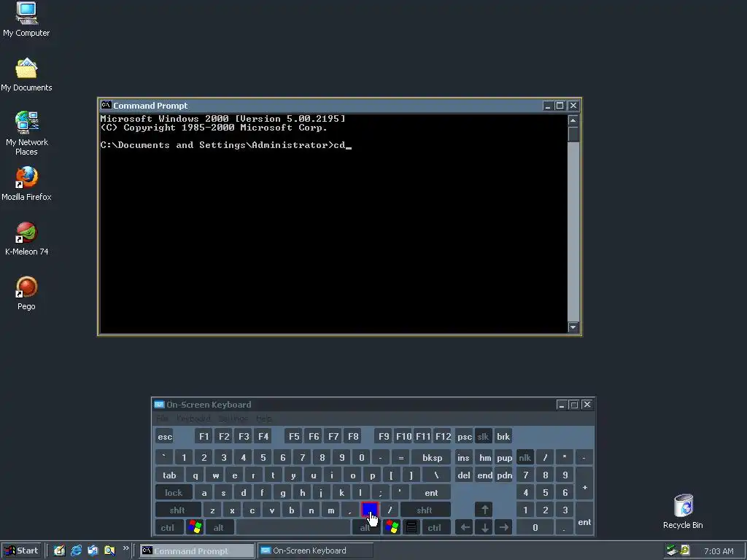
Task: Open My Computer desktop icon
Action: (x=26, y=20)
